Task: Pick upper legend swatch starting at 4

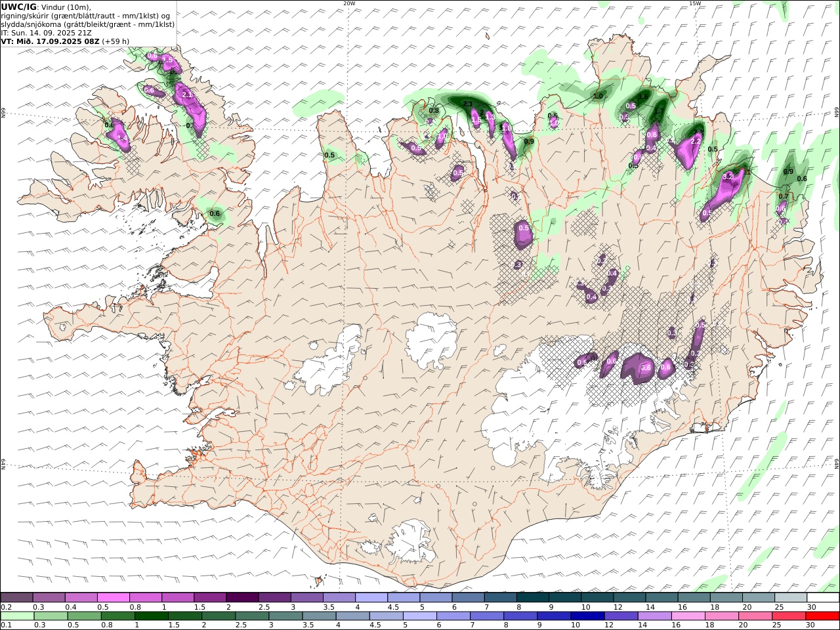Action: (371, 597)
